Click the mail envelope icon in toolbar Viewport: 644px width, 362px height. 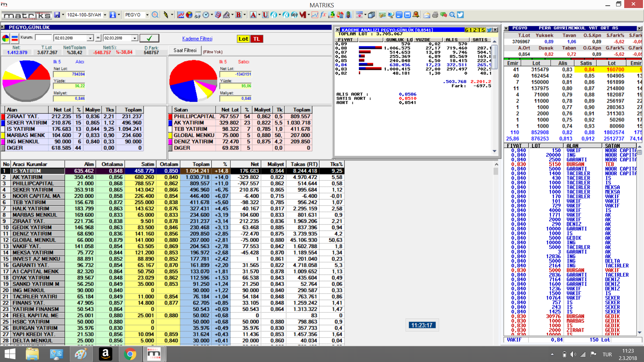click(427, 15)
